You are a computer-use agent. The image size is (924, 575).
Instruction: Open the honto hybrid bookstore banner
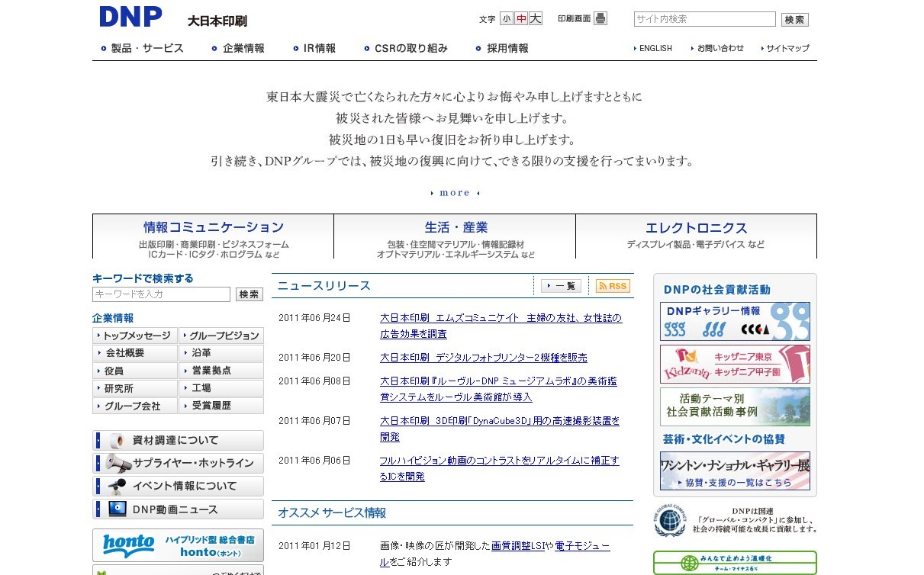pyautogui.click(x=178, y=545)
